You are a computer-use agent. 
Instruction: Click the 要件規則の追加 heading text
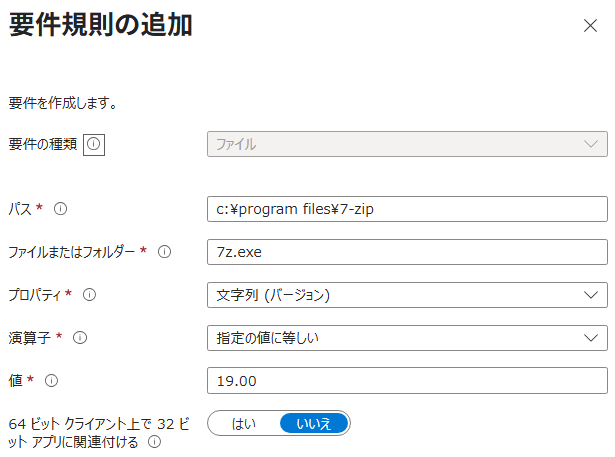pyautogui.click(x=101, y=25)
